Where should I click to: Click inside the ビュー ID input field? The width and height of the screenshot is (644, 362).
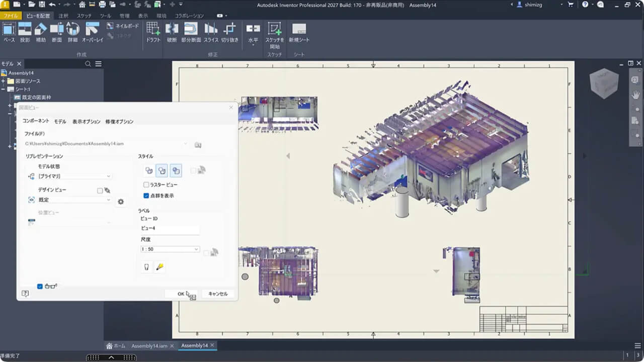169,228
